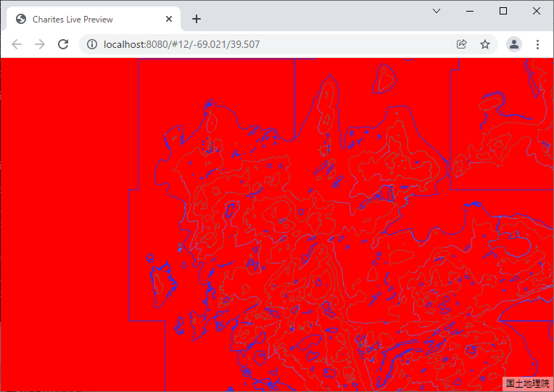Close the Charites Live Preview tab

point(169,19)
